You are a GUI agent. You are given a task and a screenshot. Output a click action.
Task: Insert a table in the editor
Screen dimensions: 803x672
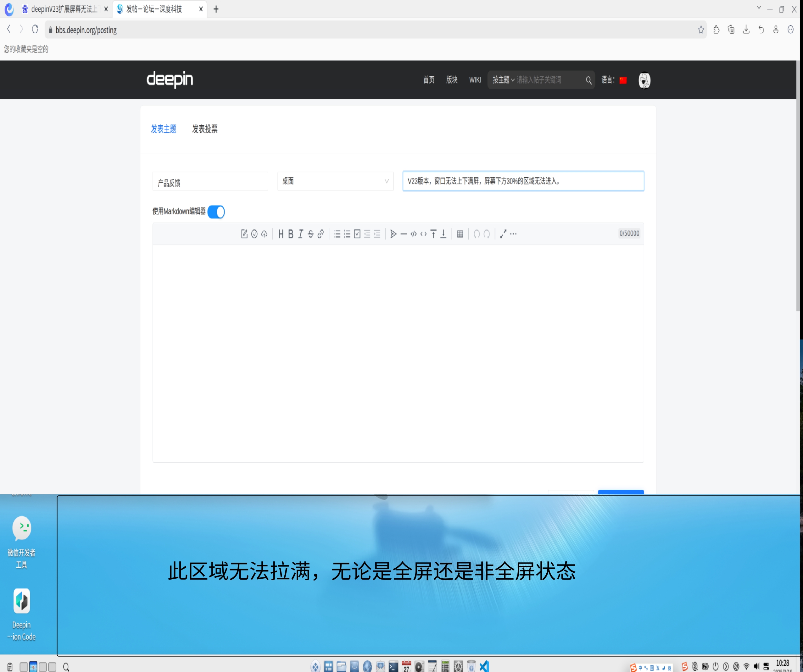point(460,234)
